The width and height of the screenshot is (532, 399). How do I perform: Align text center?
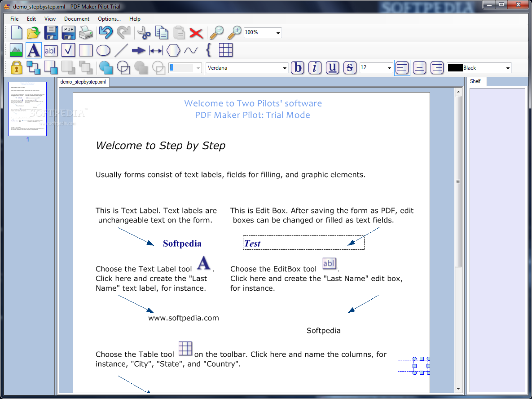click(x=420, y=67)
